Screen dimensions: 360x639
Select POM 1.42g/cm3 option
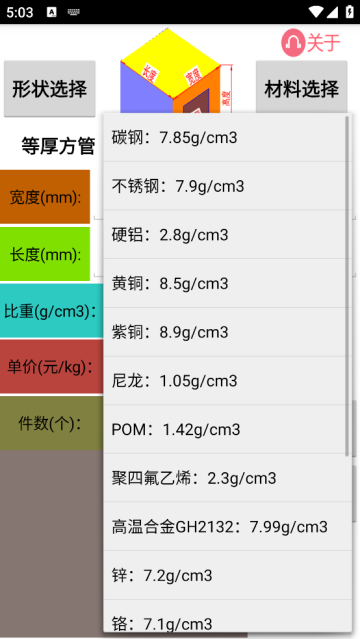pos(227,429)
